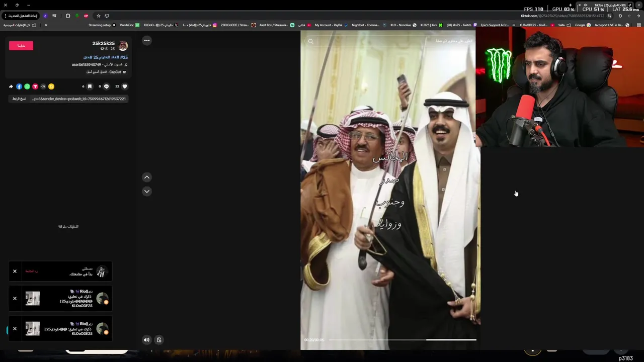This screenshot has height=362, width=644.
Task: Select the video URL text field
Action: click(79, 99)
